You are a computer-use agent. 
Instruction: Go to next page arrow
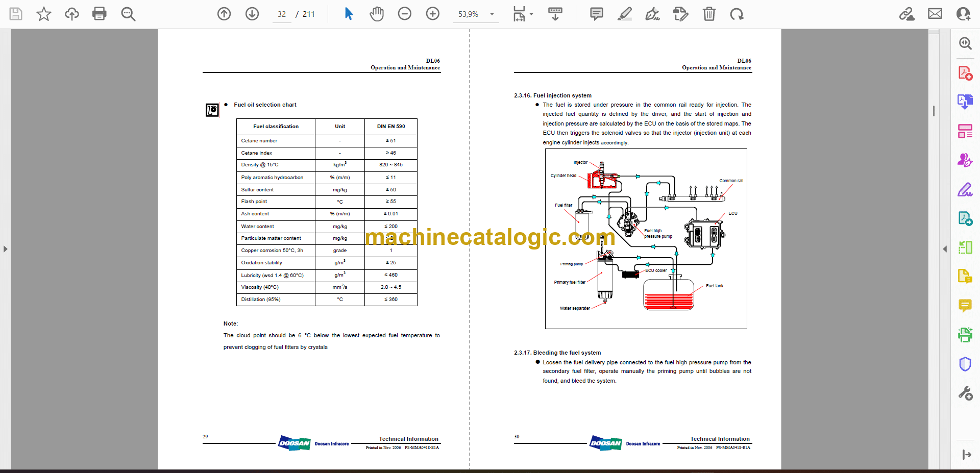tap(252, 14)
